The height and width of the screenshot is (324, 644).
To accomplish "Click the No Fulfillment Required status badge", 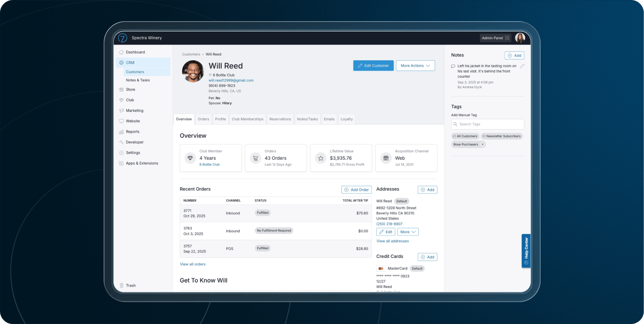I will [274, 230].
